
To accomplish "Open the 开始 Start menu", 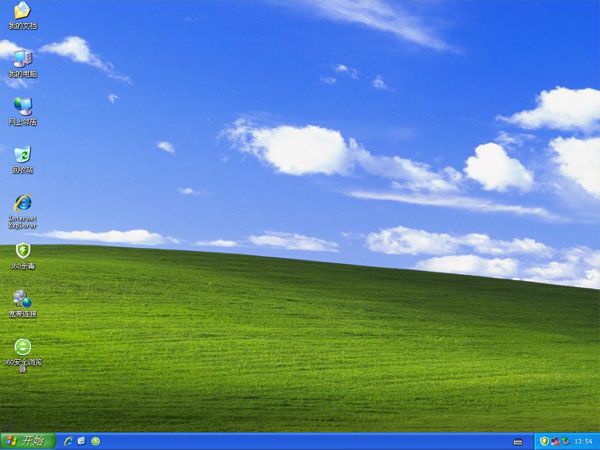I will pos(28,441).
